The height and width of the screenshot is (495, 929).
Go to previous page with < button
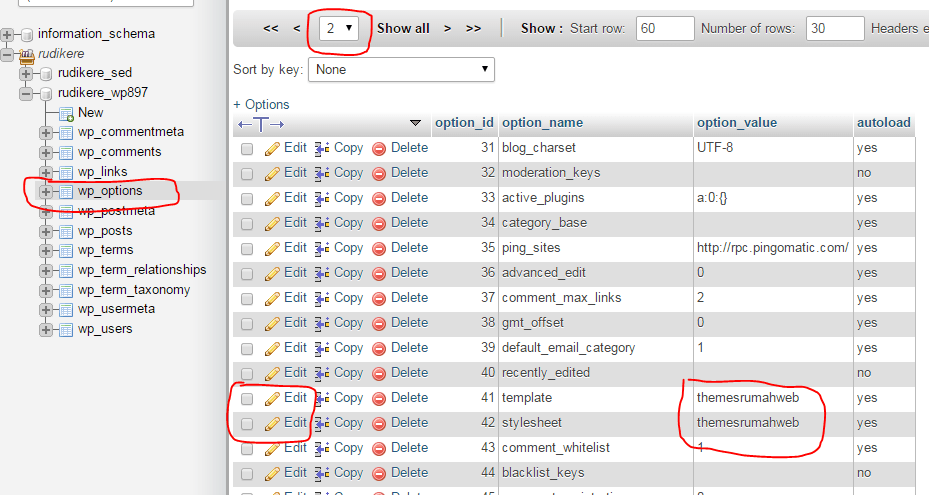click(x=297, y=28)
